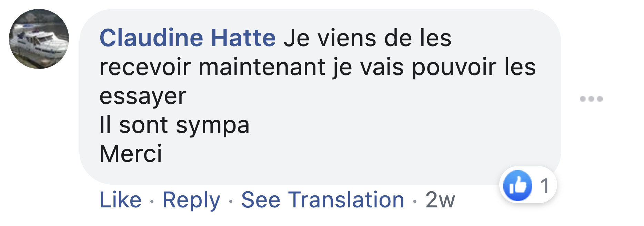
Task: Open Claudine Hatte's boat profile picture
Action: tap(39, 39)
